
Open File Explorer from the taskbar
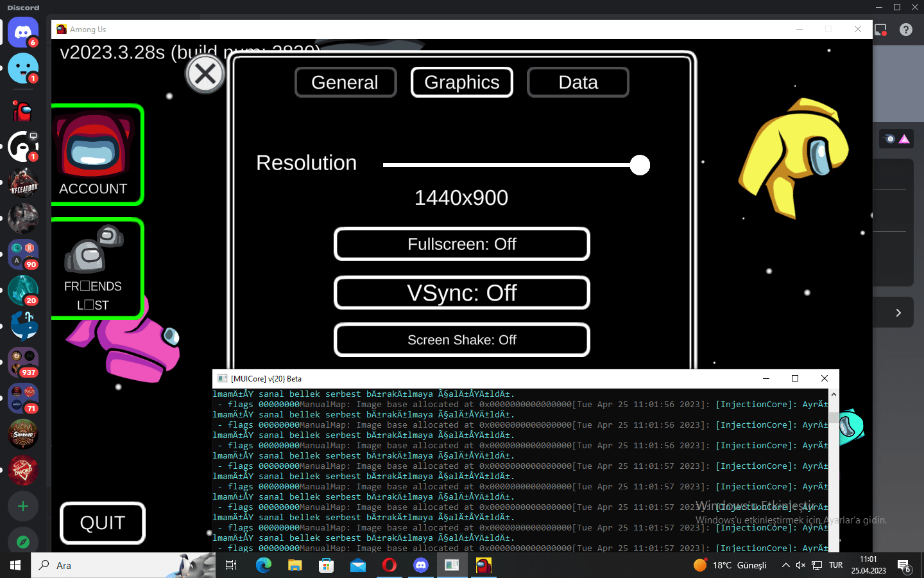pos(295,565)
